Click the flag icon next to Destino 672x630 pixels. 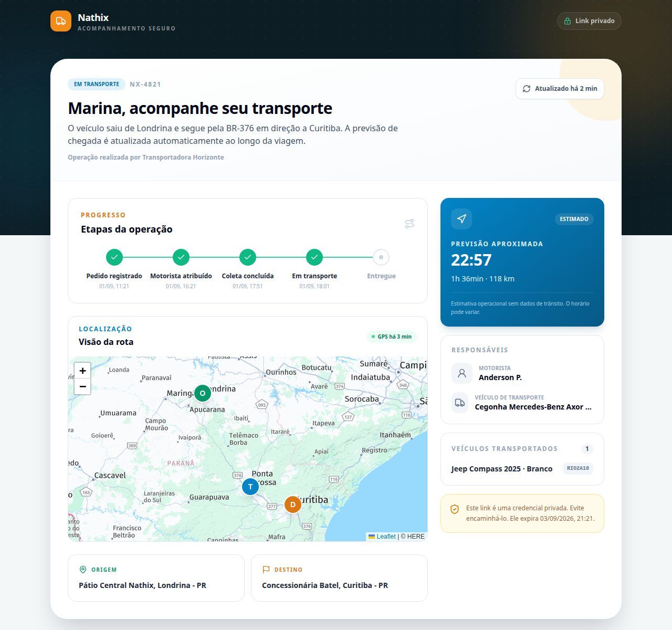click(x=266, y=570)
